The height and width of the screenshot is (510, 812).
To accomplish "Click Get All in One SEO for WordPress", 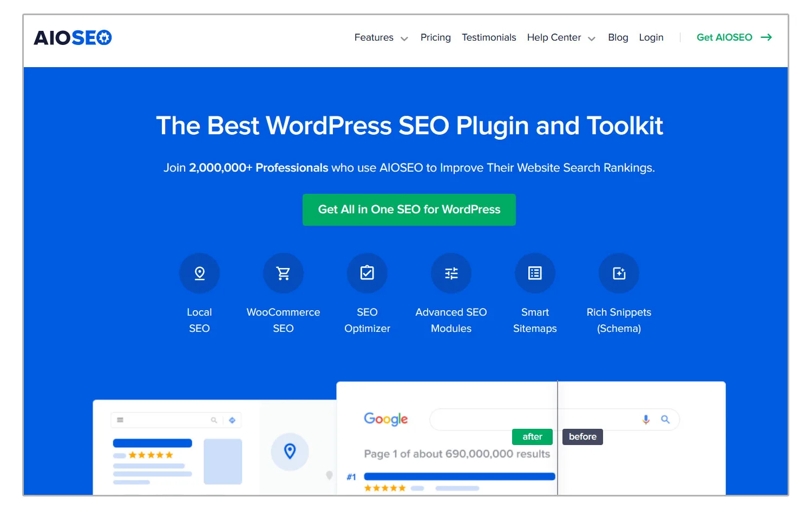I will click(409, 210).
